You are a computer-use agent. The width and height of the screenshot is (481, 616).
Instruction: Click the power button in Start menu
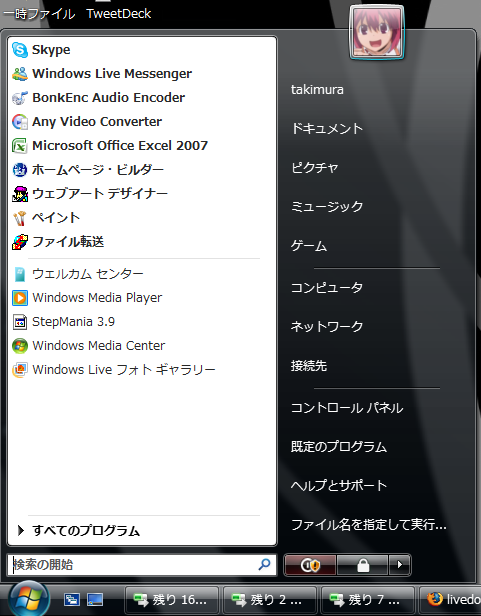pos(310,565)
